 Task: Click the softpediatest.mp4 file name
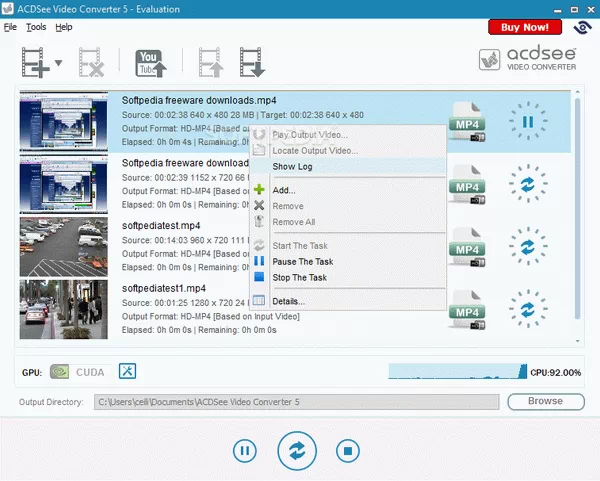point(161,226)
